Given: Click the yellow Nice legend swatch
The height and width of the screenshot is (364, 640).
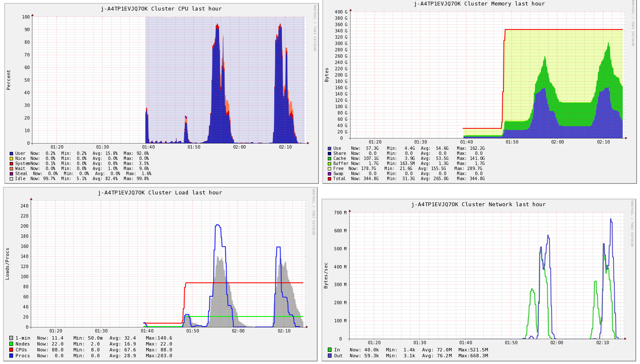Looking at the screenshot, I should (11, 159).
